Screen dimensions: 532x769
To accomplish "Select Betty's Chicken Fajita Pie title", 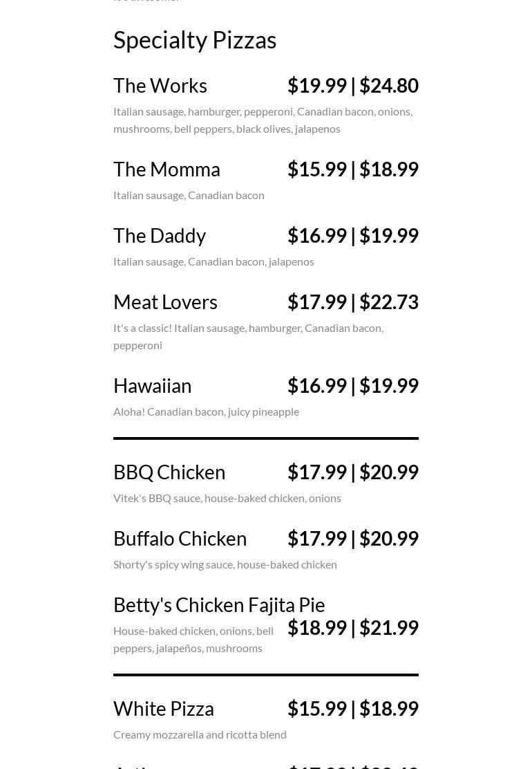I will click(219, 605).
